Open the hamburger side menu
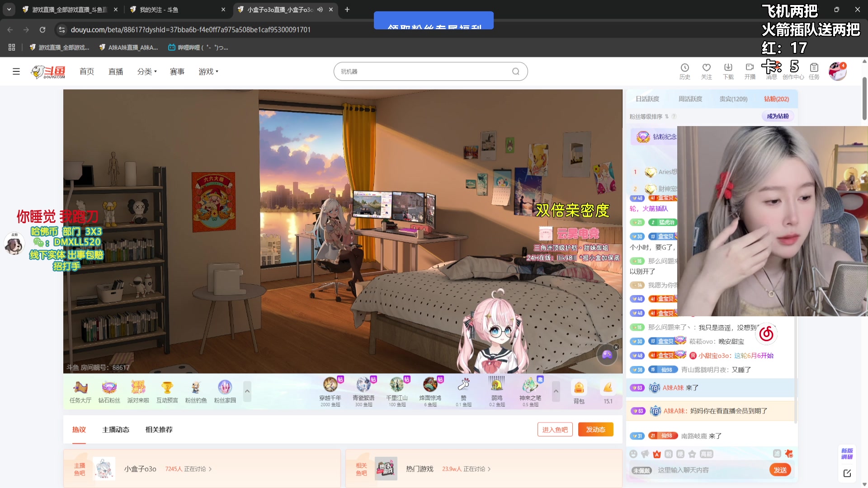Image resolution: width=868 pixels, height=488 pixels. pyautogui.click(x=16, y=71)
